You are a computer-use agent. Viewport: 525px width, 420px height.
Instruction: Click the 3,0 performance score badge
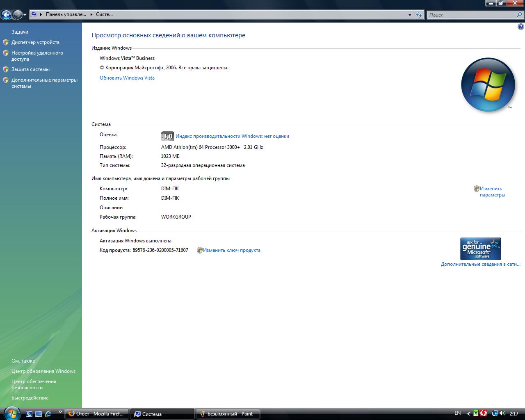167,136
